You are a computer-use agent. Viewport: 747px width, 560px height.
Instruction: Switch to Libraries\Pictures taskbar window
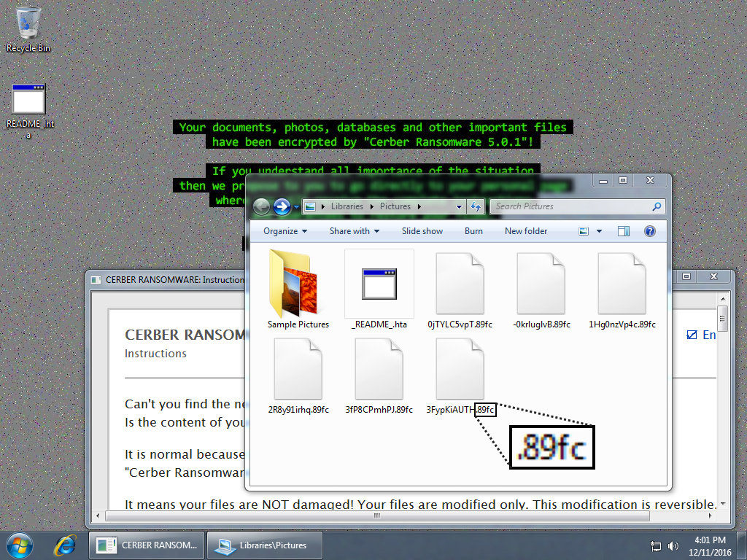265,545
